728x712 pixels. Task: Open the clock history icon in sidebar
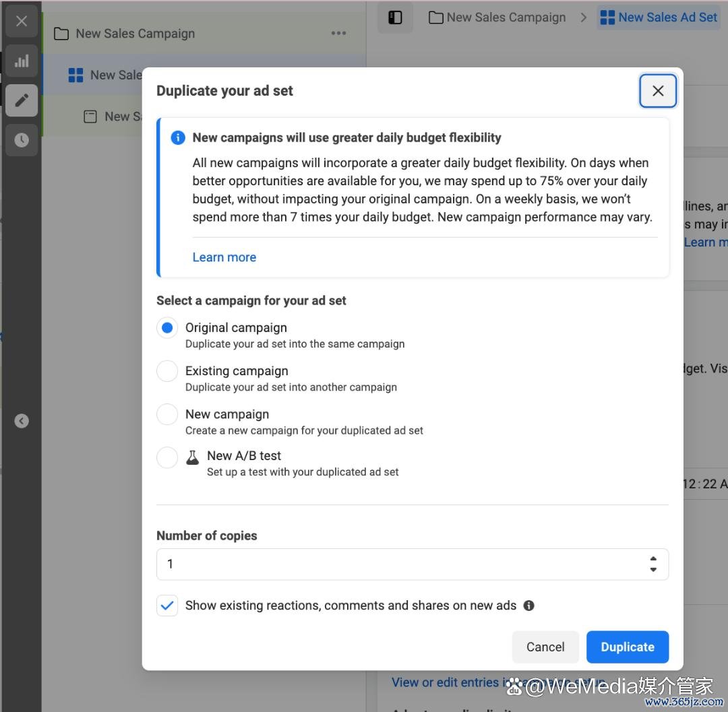click(x=22, y=139)
